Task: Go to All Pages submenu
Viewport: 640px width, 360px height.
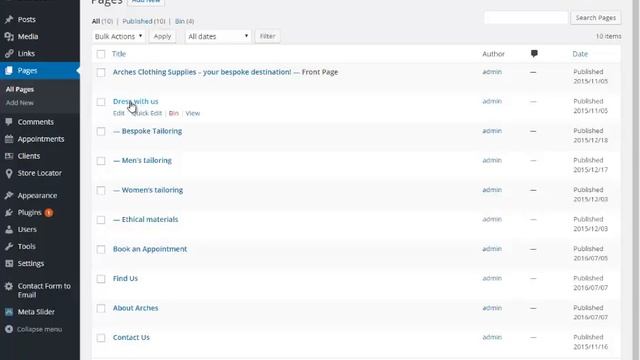Action: click(x=20, y=89)
